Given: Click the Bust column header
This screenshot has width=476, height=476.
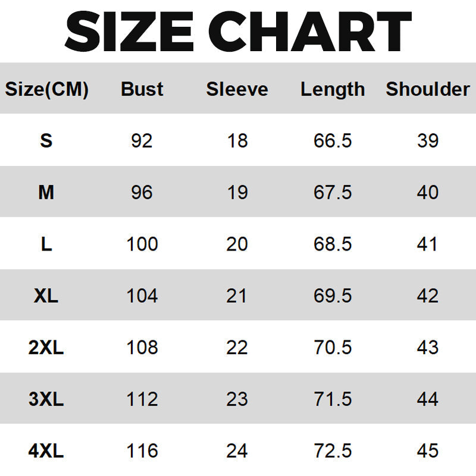Looking at the screenshot, I should tap(142, 89).
